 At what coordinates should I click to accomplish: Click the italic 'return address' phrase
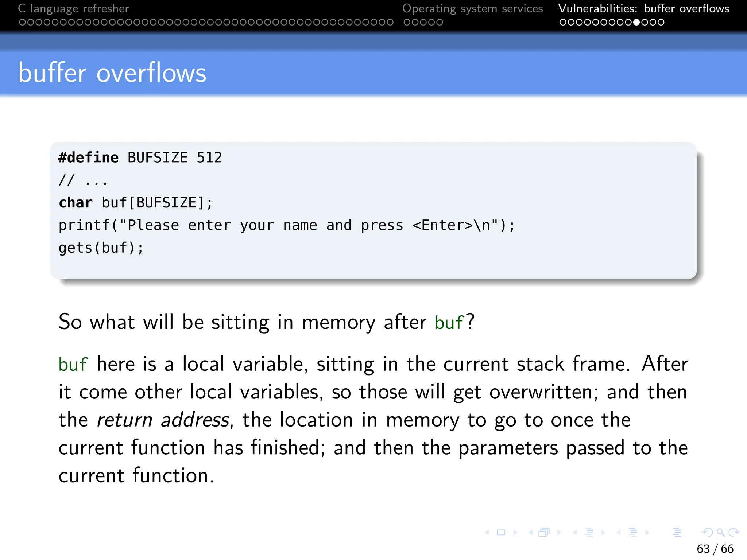[x=163, y=420]
